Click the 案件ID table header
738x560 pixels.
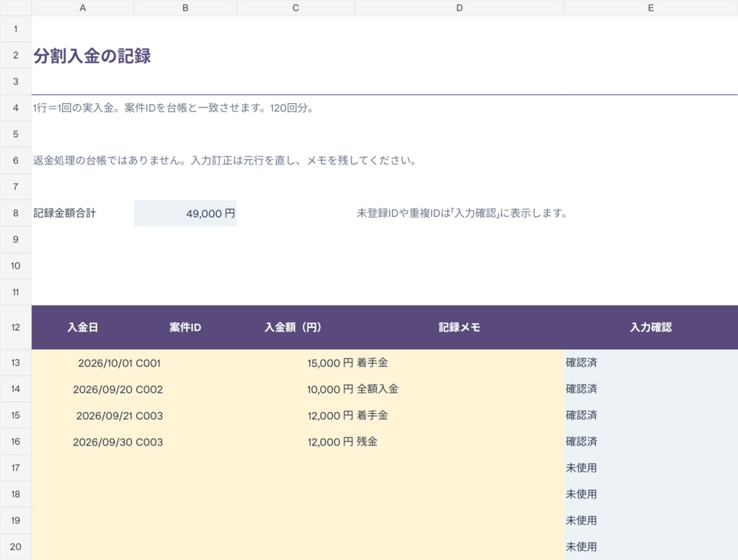pyautogui.click(x=185, y=327)
